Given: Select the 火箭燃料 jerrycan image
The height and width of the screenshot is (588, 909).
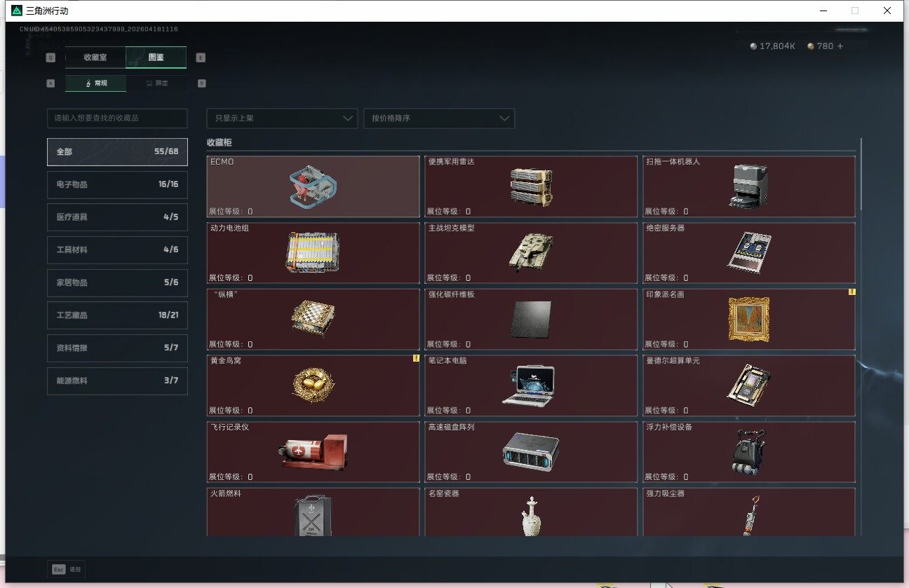Looking at the screenshot, I should [313, 516].
